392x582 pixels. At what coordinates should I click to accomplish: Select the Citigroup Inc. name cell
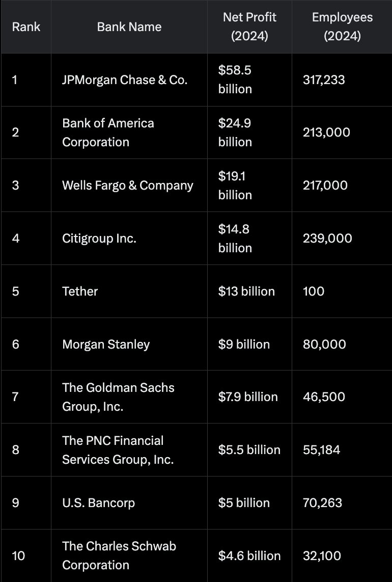tap(129, 239)
